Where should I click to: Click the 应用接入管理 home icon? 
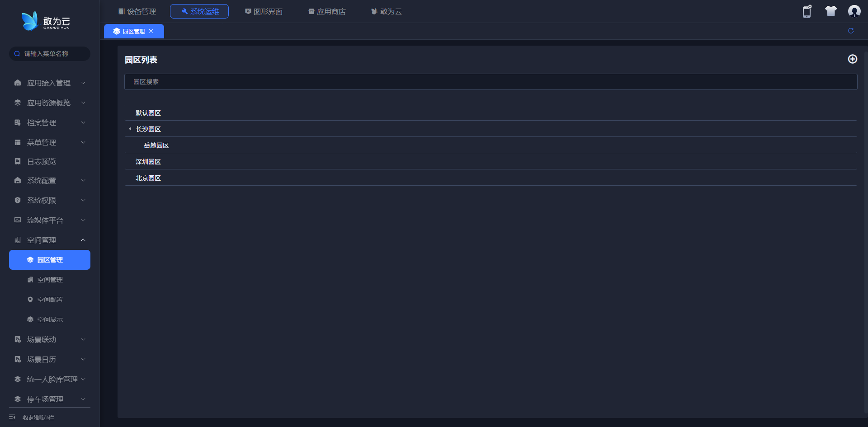pyautogui.click(x=18, y=83)
